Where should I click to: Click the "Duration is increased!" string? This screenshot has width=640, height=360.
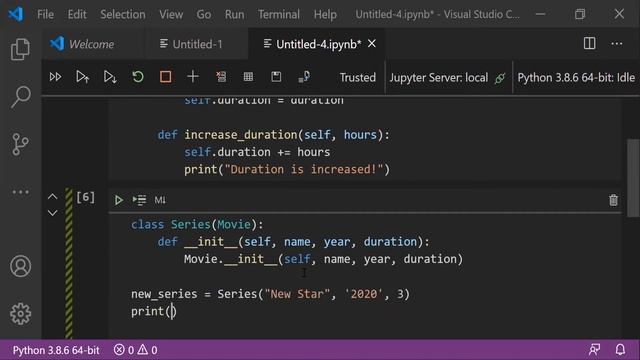tap(303, 169)
